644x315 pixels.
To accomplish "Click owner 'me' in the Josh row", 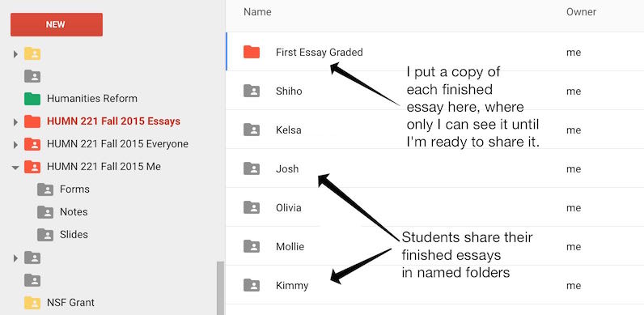I will [574, 169].
